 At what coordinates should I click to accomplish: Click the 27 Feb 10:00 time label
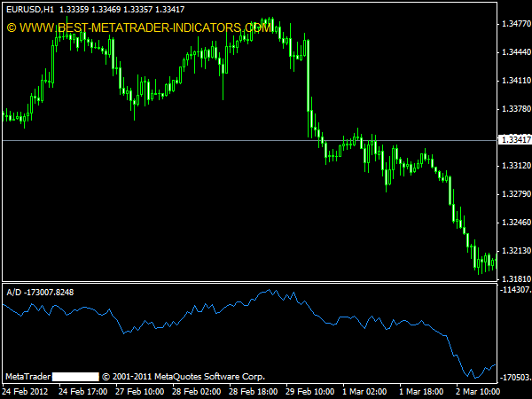[x=140, y=392]
